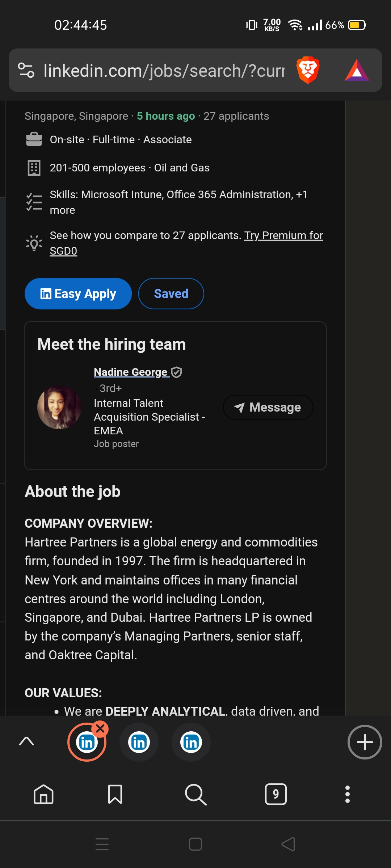Close the first LinkedIn tab with X

(100, 729)
